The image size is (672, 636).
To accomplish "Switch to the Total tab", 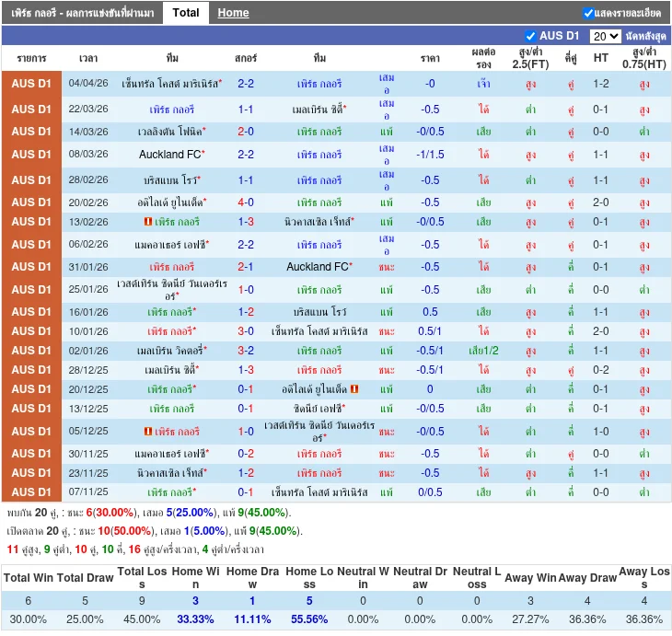I will tap(185, 13).
